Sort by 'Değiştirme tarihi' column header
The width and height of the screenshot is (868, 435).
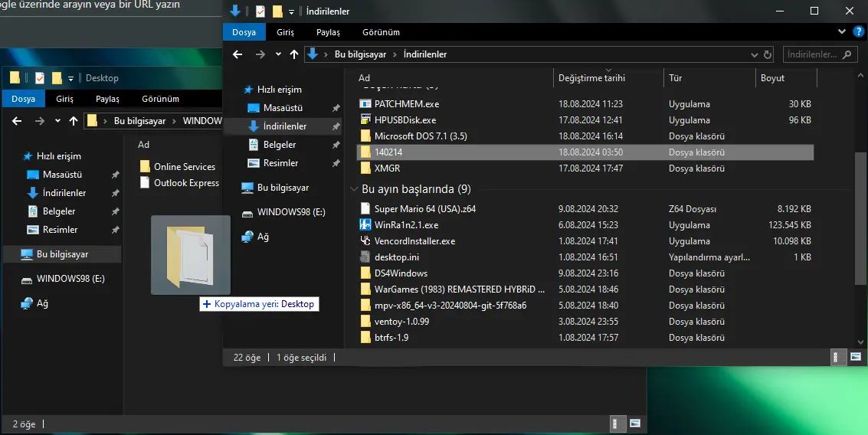608,78
